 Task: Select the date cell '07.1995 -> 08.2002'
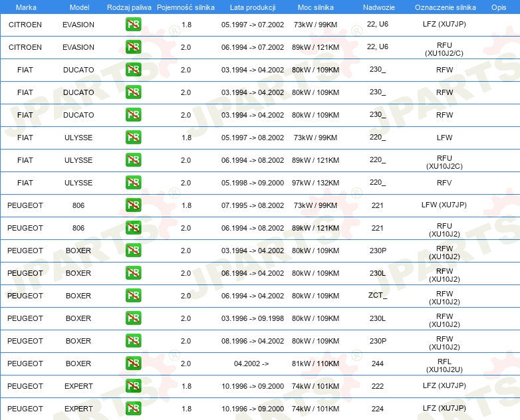point(253,205)
